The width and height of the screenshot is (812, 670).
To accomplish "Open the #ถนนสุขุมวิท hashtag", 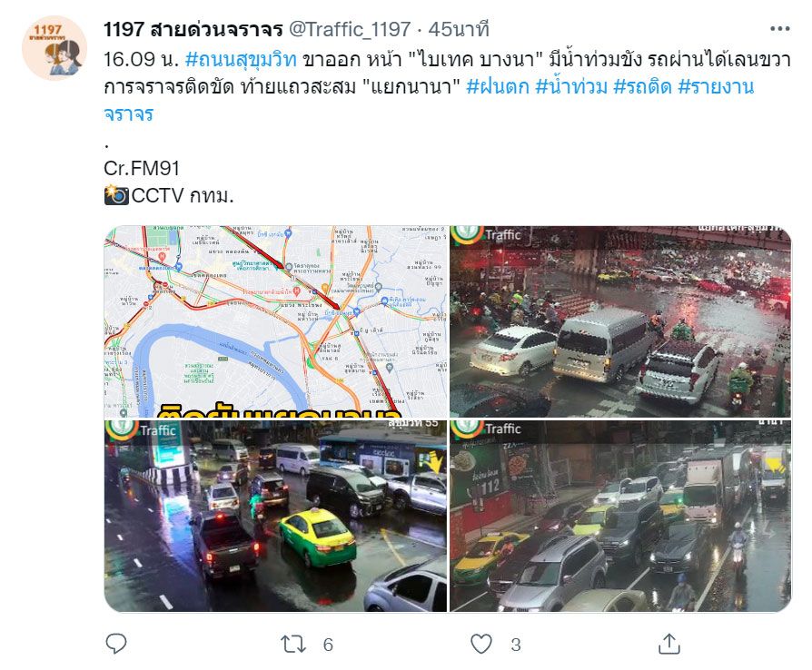I will click(241, 60).
